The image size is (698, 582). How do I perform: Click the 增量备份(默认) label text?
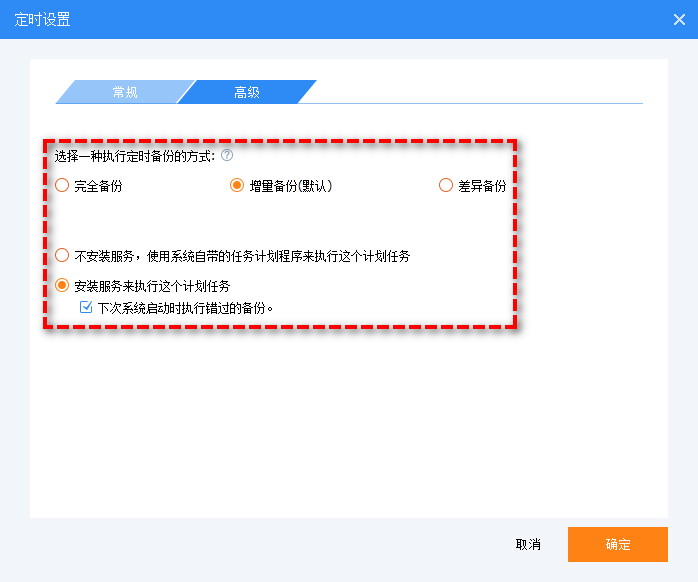point(290,186)
